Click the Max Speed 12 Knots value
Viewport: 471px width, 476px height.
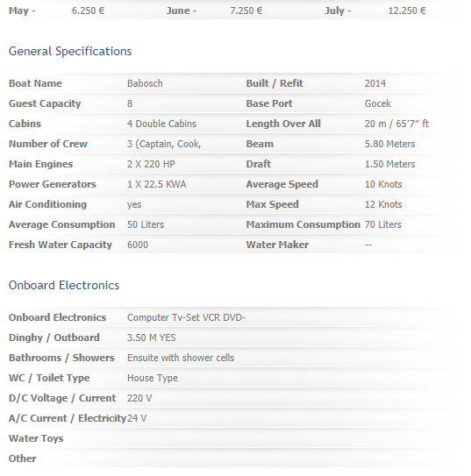383,204
